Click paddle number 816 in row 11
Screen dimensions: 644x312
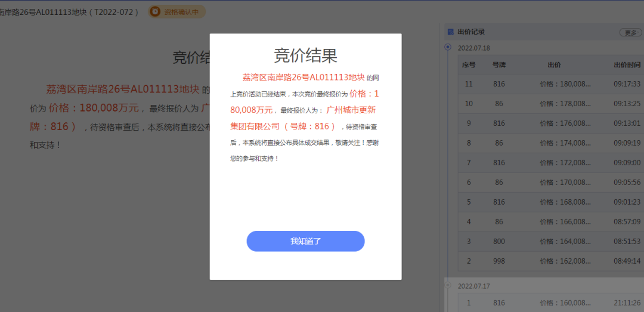pos(499,84)
